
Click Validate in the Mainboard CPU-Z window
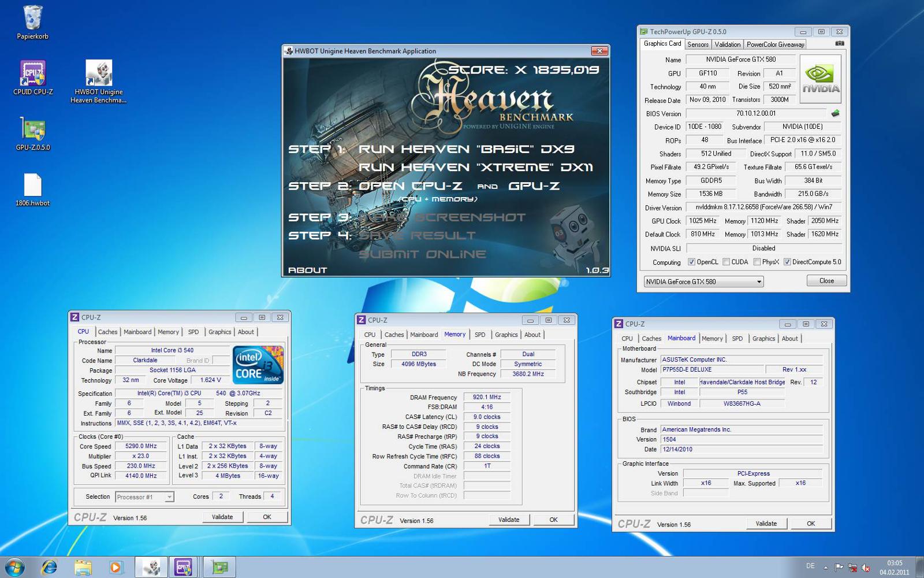(766, 524)
